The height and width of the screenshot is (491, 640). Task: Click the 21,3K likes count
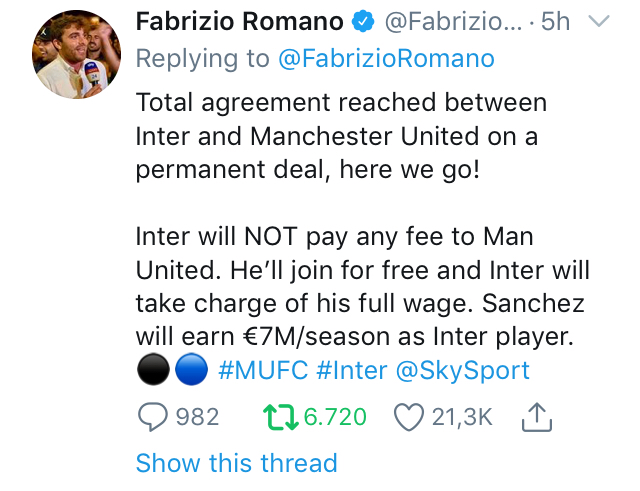click(x=462, y=417)
